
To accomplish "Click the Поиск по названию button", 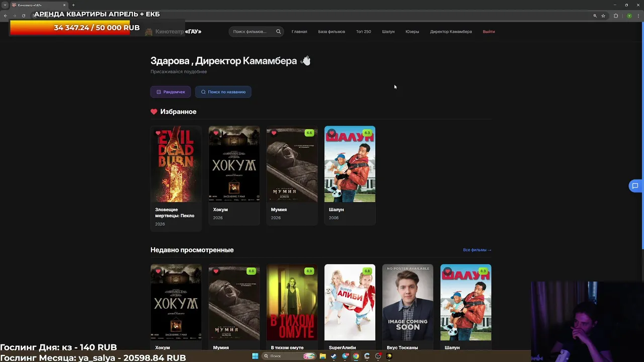I will click(223, 92).
